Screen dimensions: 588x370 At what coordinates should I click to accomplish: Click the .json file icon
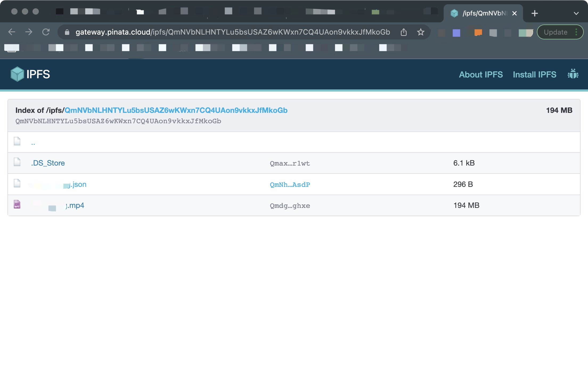(17, 183)
